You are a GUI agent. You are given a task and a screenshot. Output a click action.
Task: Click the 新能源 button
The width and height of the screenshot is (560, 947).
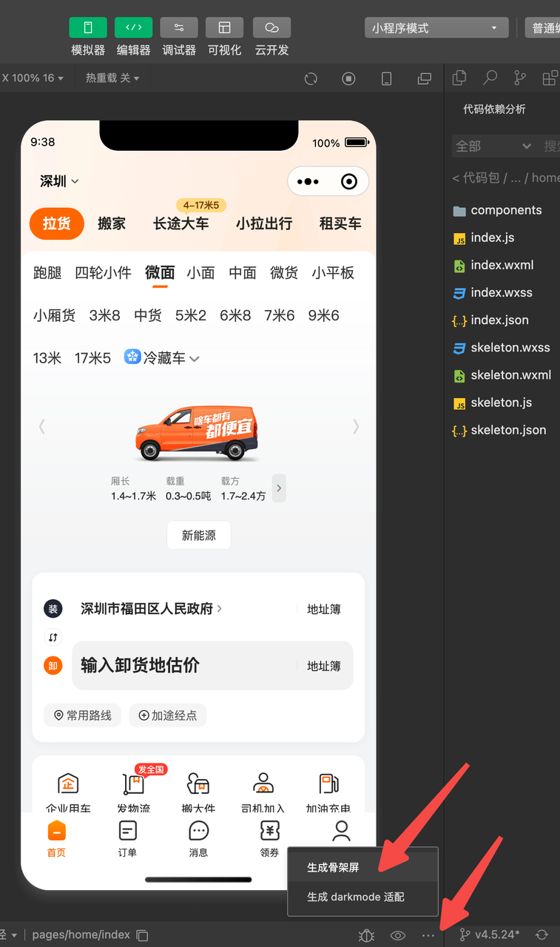click(199, 536)
